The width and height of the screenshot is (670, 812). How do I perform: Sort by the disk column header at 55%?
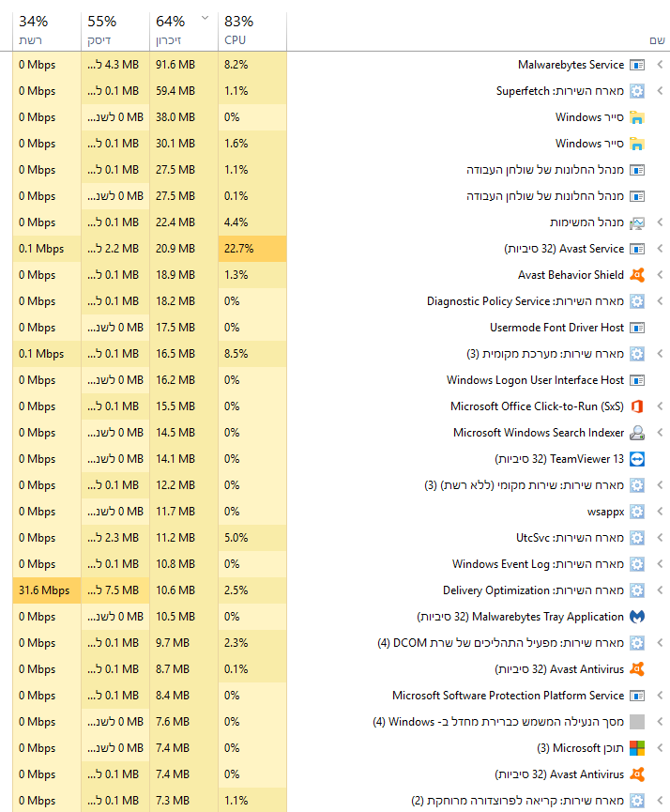pyautogui.click(x=114, y=30)
